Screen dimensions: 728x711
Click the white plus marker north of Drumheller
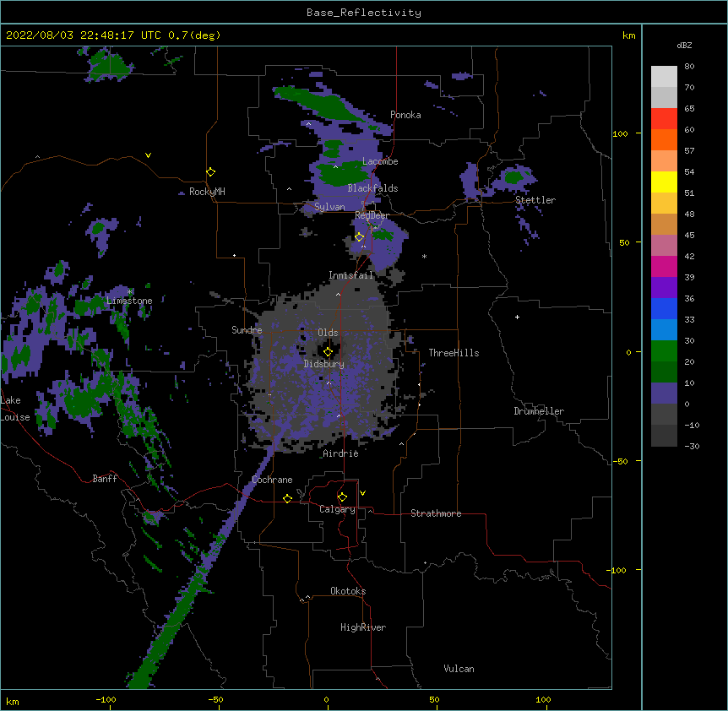click(x=517, y=317)
